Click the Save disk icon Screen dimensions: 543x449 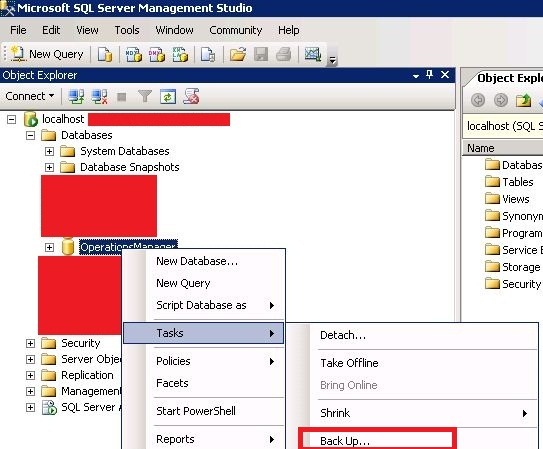click(261, 54)
